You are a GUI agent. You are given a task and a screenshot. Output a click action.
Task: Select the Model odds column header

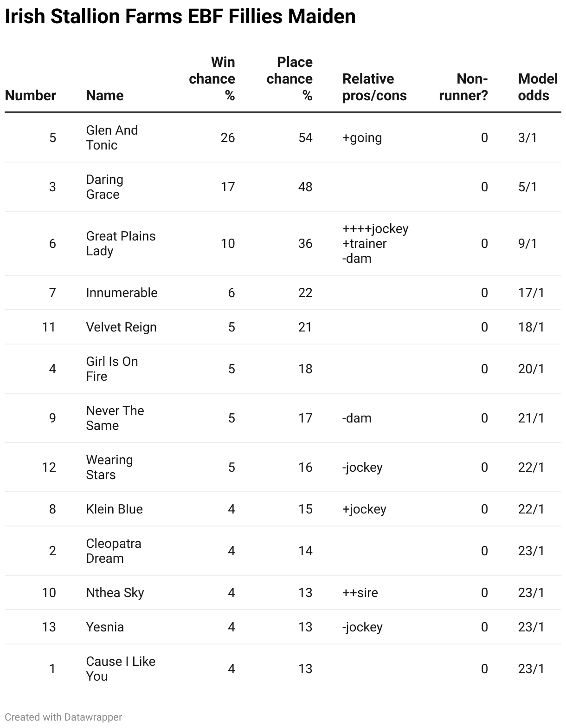(537, 87)
